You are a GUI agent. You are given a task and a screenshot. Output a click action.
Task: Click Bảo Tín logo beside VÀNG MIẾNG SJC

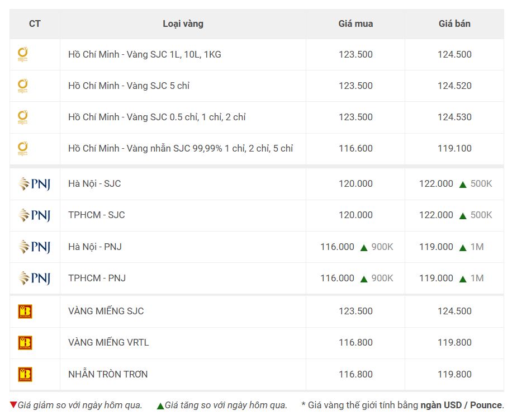point(25,311)
